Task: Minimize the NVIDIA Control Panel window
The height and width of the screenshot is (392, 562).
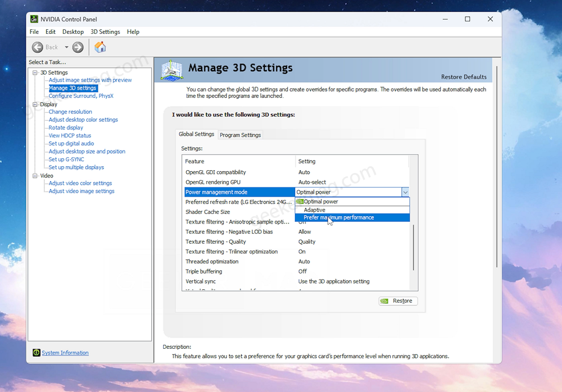Action: [445, 19]
